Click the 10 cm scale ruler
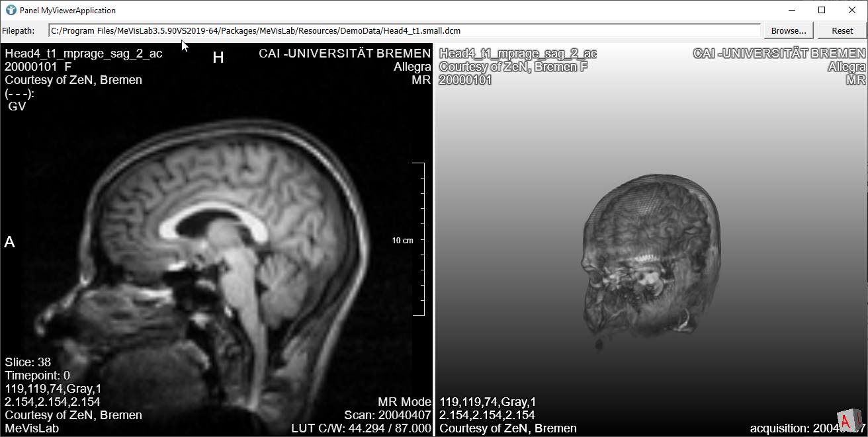 click(418, 239)
